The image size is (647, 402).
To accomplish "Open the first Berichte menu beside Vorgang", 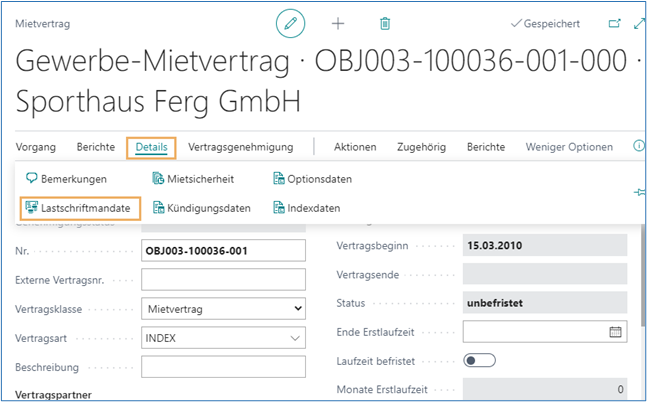I will pos(96,147).
